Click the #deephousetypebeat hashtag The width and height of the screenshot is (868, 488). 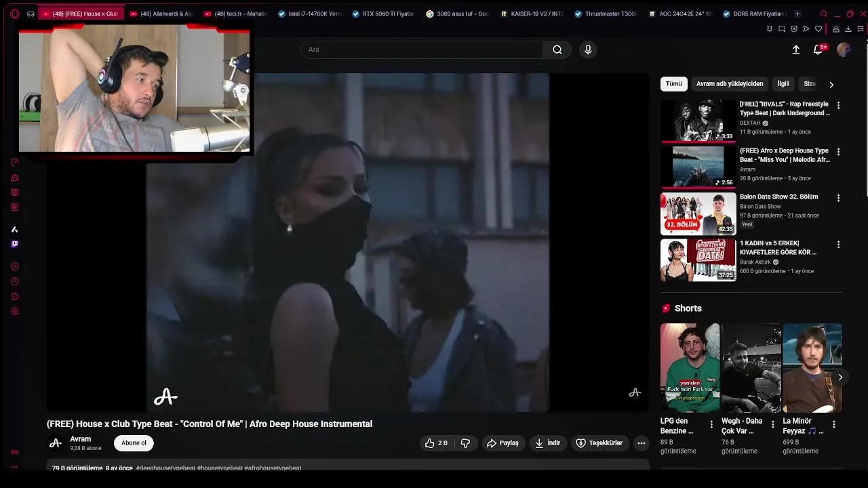point(165,468)
